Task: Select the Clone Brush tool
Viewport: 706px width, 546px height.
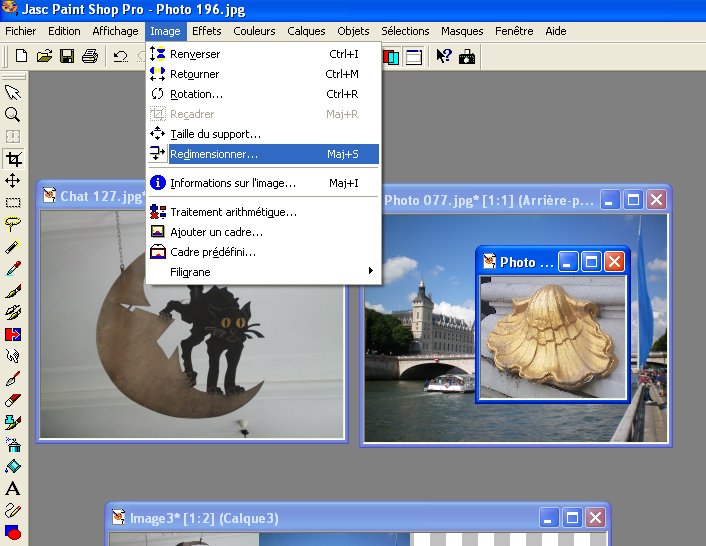Action: tap(13, 312)
